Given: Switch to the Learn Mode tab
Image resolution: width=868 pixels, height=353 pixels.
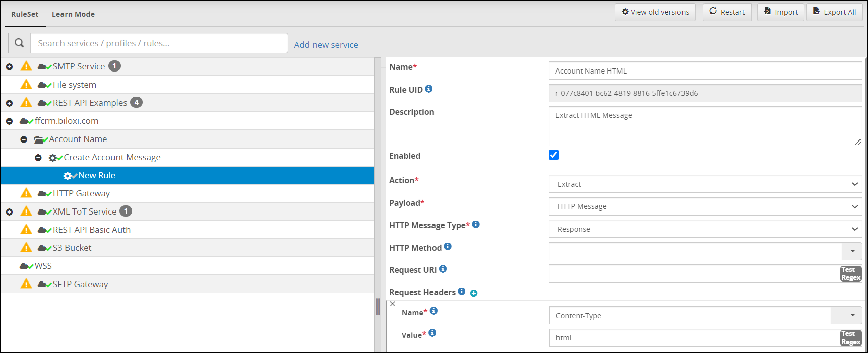Looking at the screenshot, I should (x=73, y=14).
